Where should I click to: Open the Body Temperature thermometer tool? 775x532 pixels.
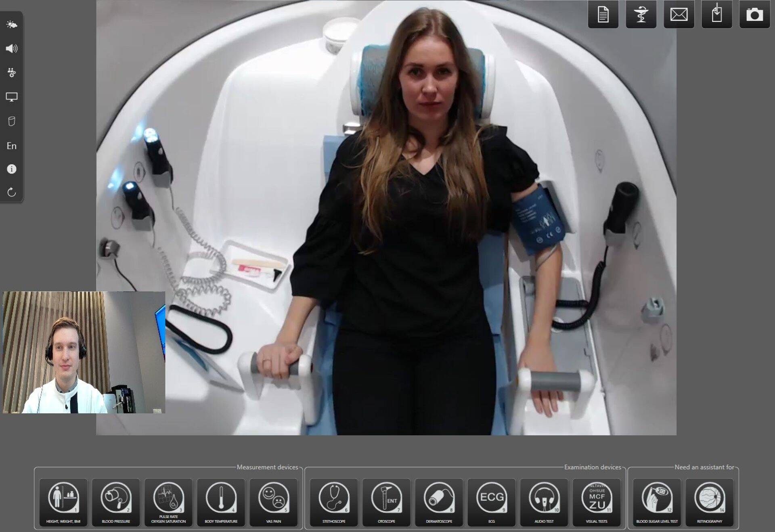(x=221, y=502)
